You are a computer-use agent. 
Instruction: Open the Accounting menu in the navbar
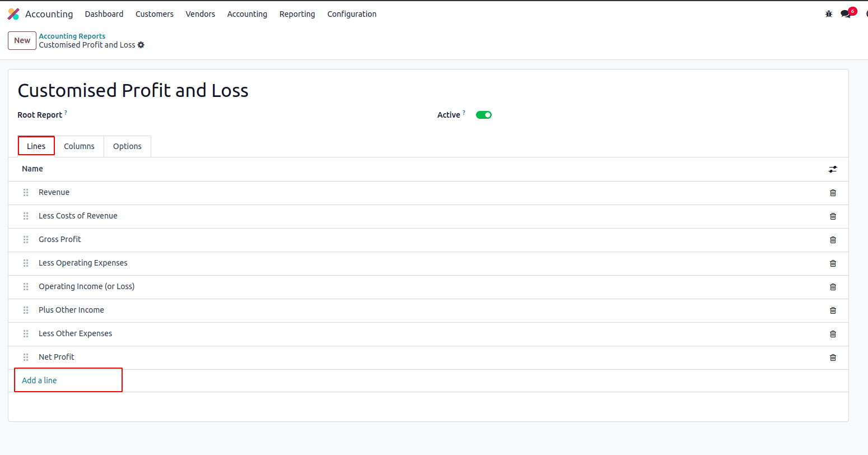(247, 14)
